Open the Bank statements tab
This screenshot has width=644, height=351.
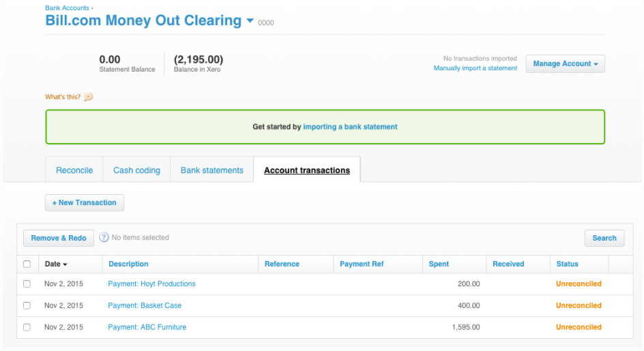(x=212, y=170)
